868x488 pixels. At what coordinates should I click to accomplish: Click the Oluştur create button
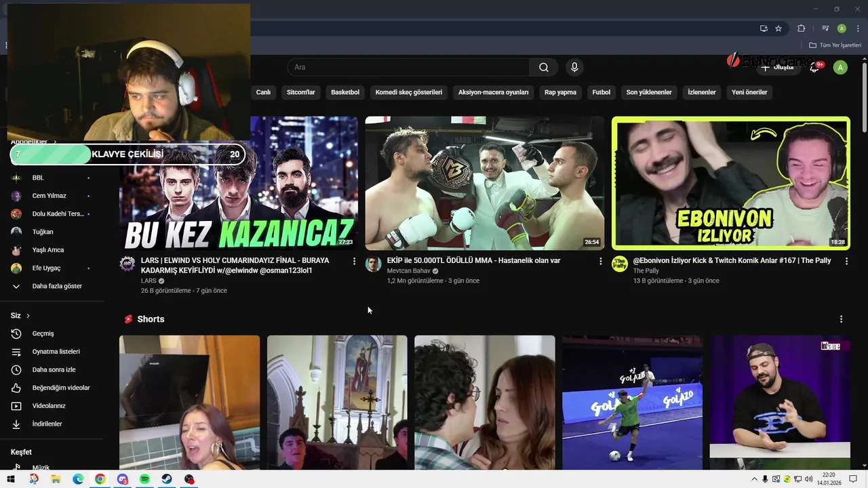click(x=777, y=67)
